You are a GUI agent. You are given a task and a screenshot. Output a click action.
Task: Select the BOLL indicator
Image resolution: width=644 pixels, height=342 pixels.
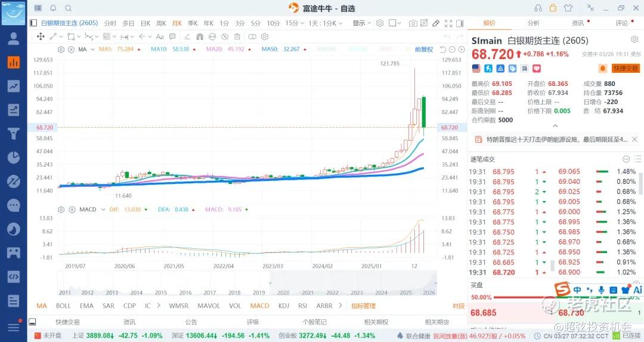[x=63, y=306]
